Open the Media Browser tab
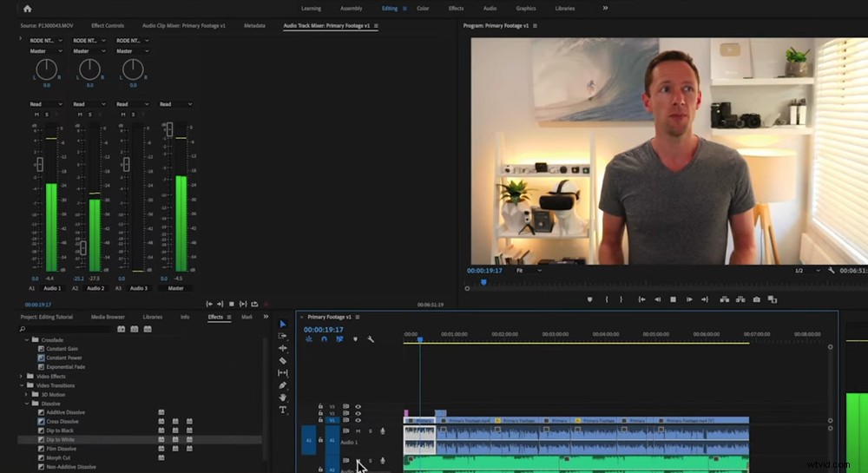 (x=108, y=317)
